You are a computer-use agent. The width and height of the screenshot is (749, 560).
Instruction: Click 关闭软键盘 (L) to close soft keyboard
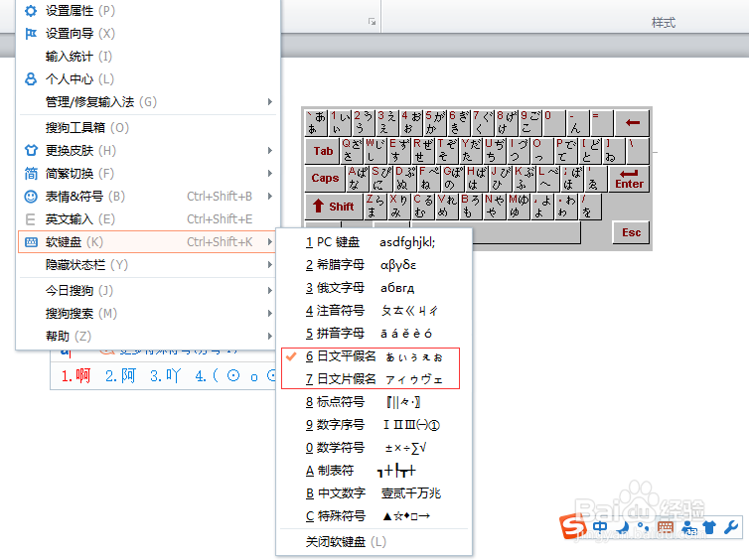(374, 542)
